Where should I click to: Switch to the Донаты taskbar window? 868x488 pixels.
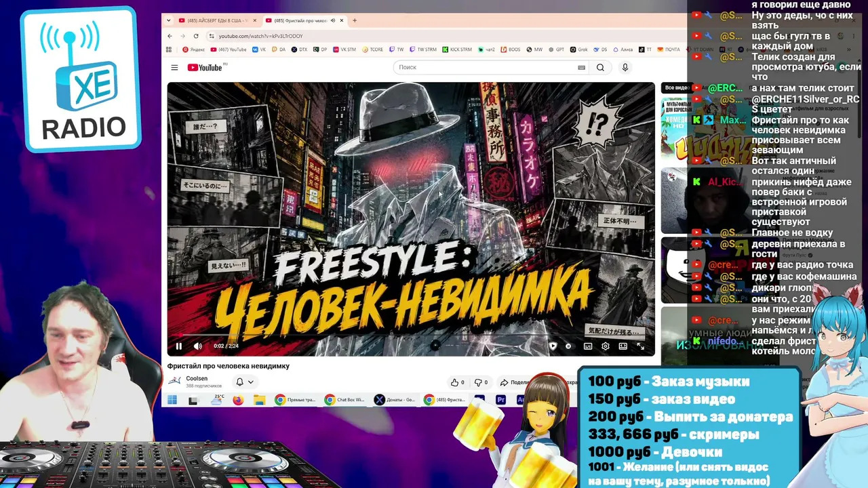[395, 400]
